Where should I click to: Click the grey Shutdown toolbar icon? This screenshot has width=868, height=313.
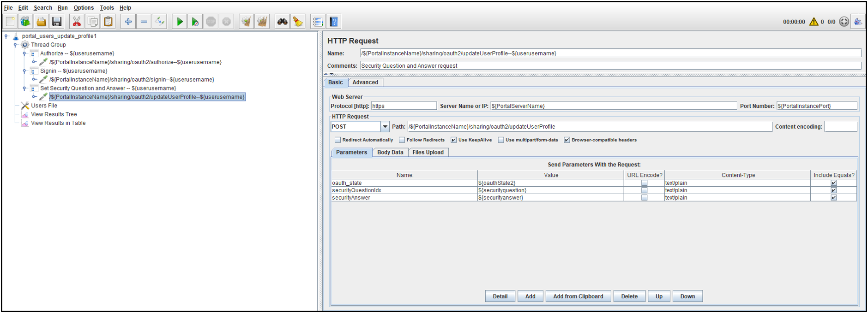[227, 22]
